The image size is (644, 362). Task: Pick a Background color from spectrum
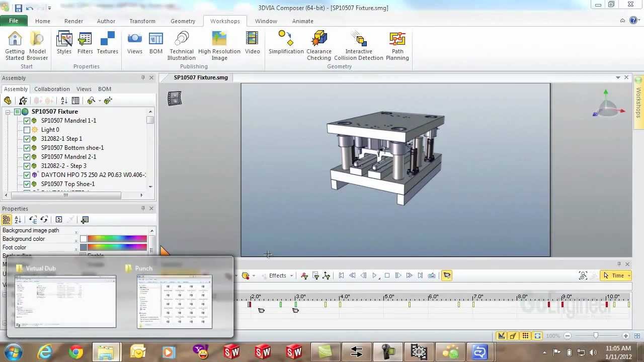tap(117, 239)
